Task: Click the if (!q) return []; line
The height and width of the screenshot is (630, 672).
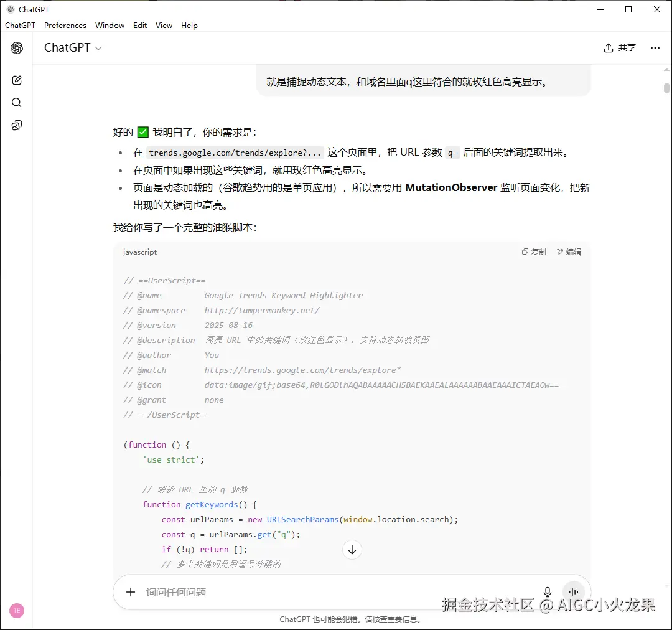Action: [204, 549]
